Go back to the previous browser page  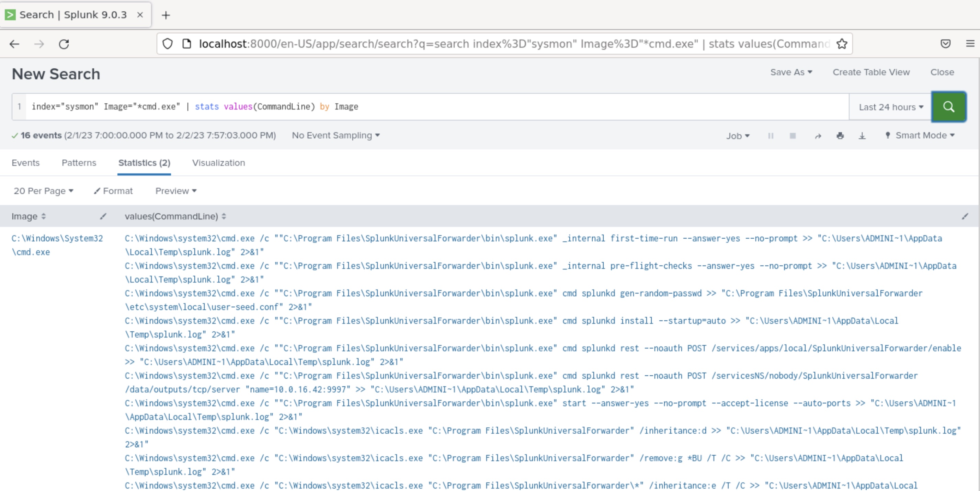coord(14,44)
